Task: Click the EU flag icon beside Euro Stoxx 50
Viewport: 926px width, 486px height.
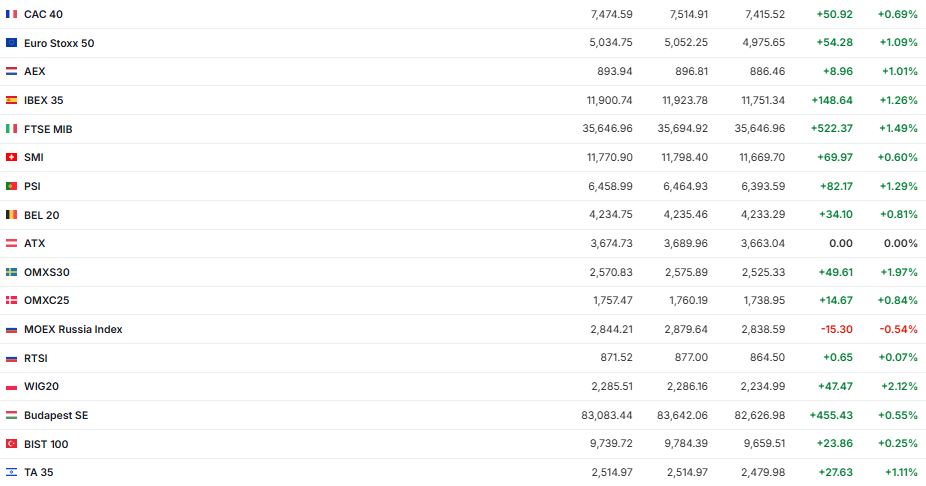Action: [x=11, y=43]
